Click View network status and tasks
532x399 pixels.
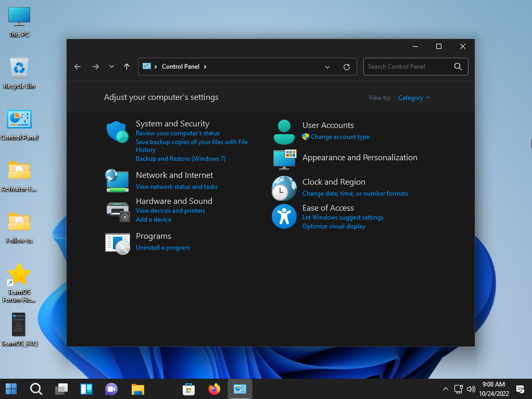tap(176, 187)
